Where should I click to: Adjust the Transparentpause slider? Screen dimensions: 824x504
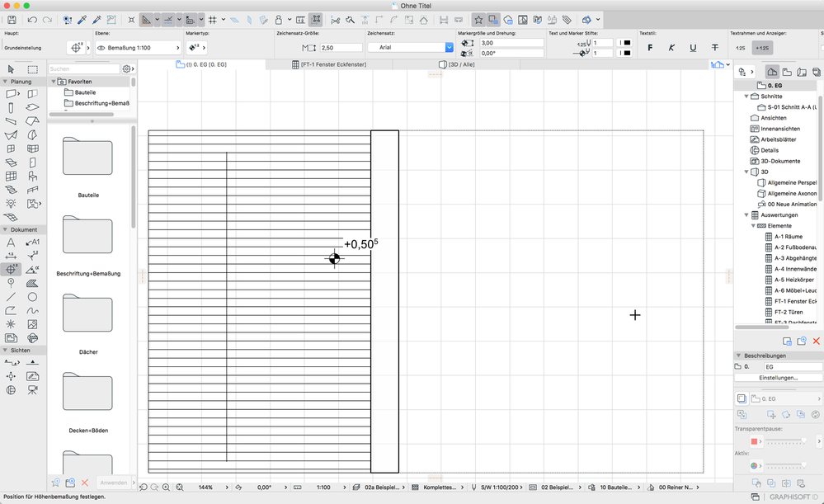point(786,441)
